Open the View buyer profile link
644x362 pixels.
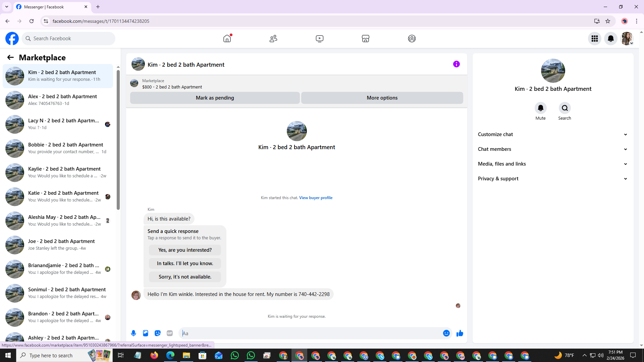(316, 198)
